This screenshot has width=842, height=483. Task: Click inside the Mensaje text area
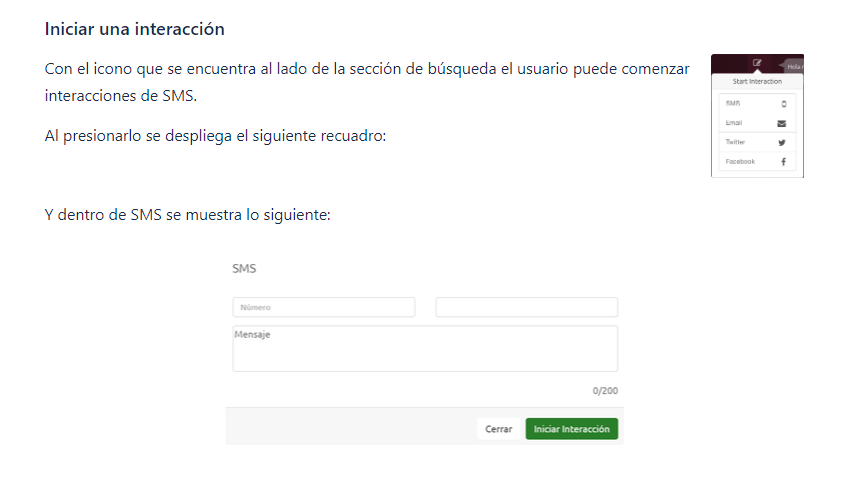[x=425, y=349]
